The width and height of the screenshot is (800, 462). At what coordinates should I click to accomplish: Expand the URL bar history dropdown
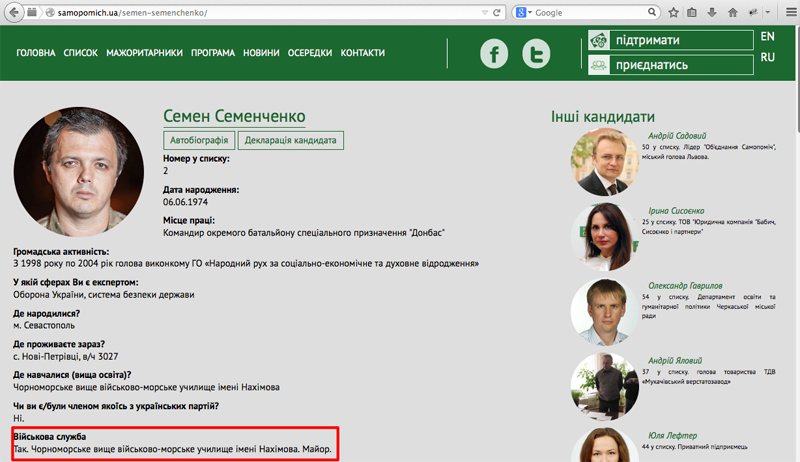tap(484, 12)
